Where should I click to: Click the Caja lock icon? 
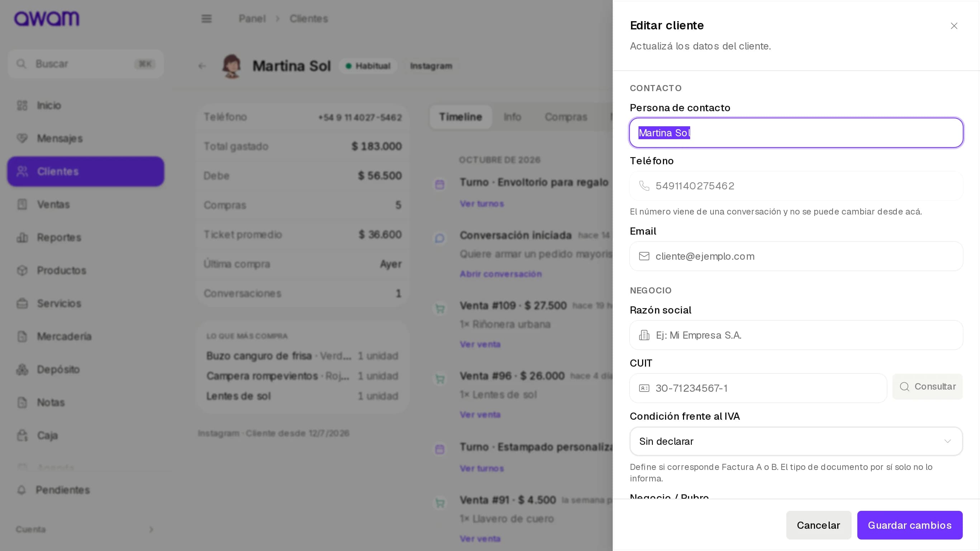click(23, 435)
